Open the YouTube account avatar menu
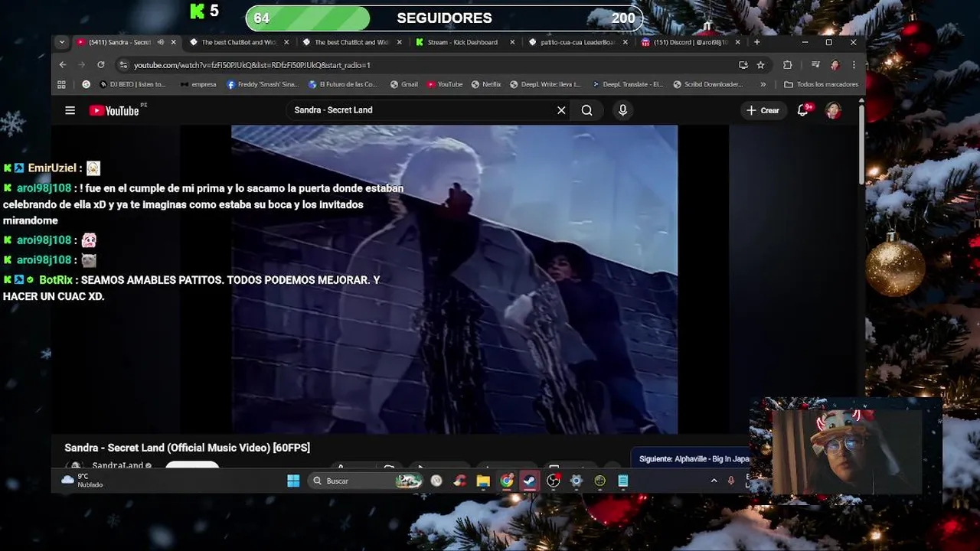The width and height of the screenshot is (980, 551). [x=833, y=110]
